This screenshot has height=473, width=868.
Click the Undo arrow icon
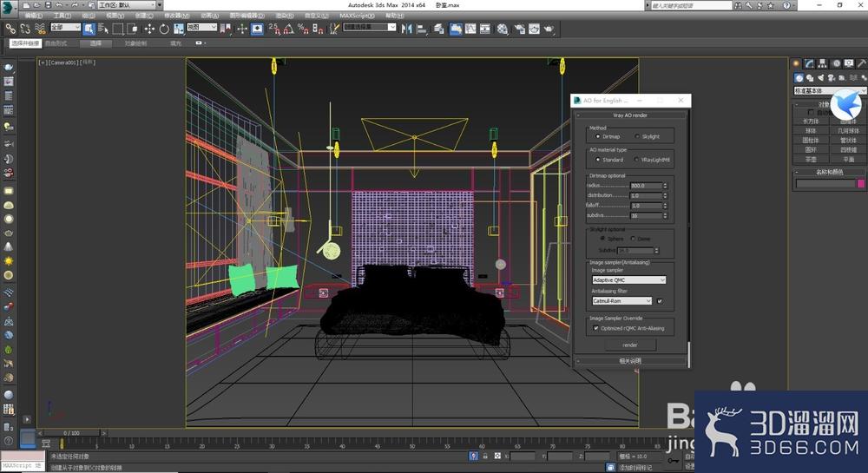(59, 5)
